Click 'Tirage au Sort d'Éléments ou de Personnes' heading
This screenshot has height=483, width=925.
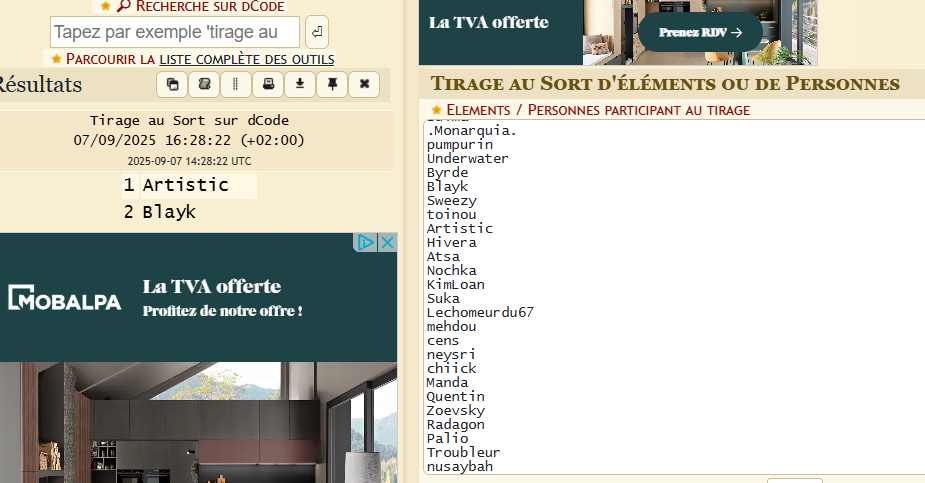tap(665, 84)
